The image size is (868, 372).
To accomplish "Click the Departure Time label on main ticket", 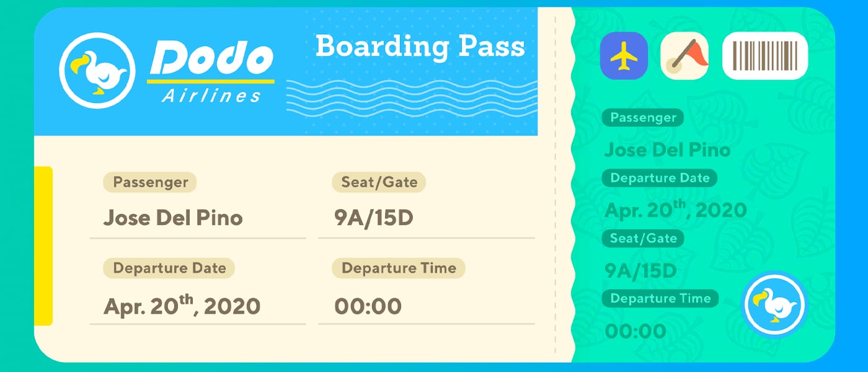I will (399, 268).
